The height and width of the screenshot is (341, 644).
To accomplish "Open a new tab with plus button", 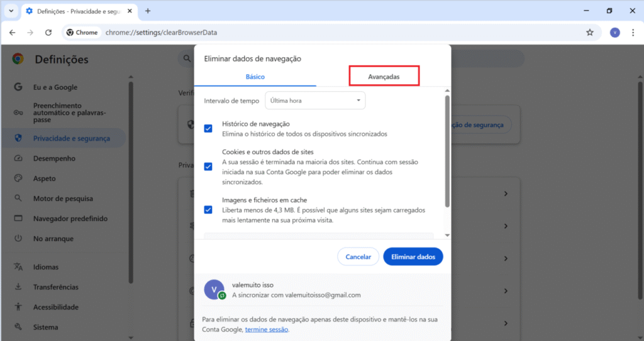I will pyautogui.click(x=148, y=11).
